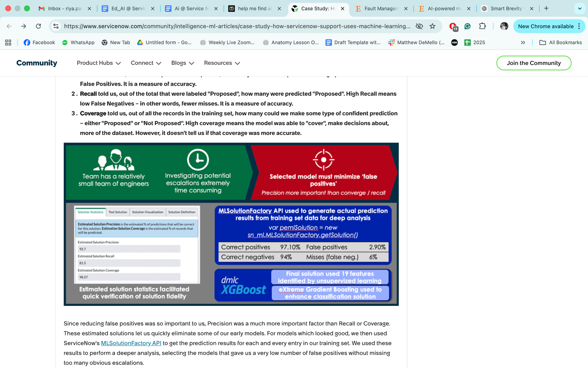This screenshot has width=588, height=368.
Task: Open Chrome's three-dot menu
Action: tap(579, 26)
